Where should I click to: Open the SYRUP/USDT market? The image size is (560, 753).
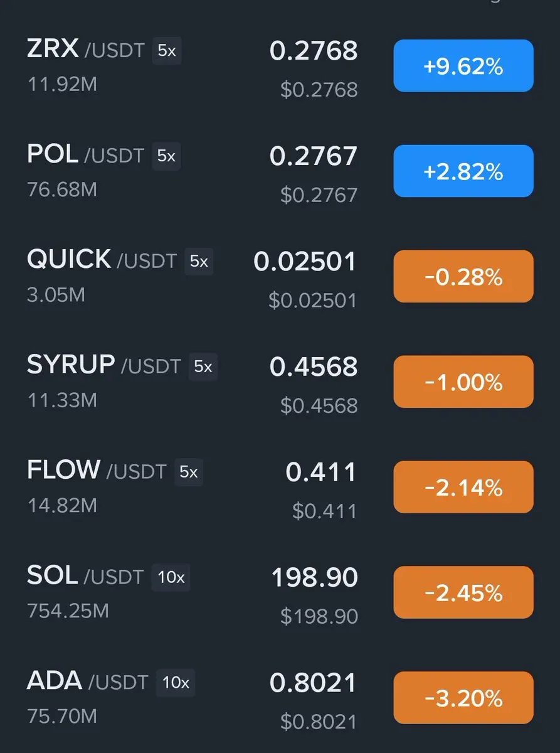(280, 383)
